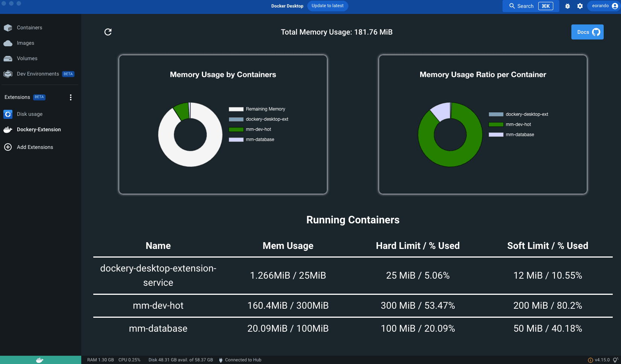
Task: Click the eorando account avatar icon
Action: (x=615, y=6)
